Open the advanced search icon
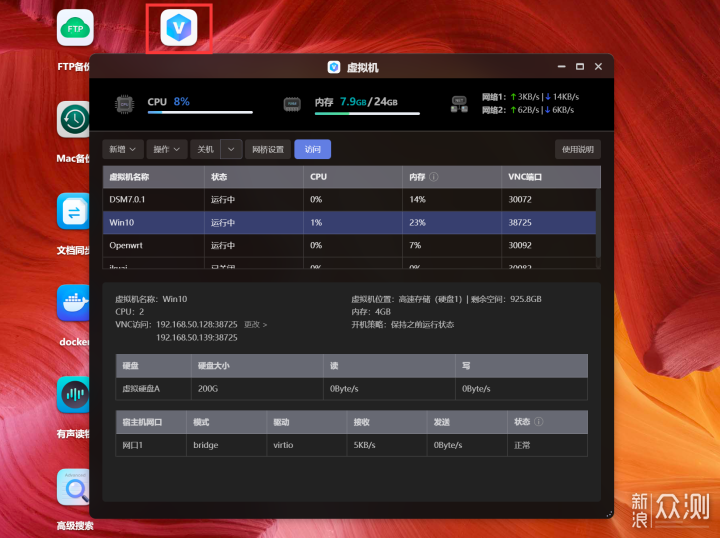720x538 pixels. pyautogui.click(x=75, y=487)
